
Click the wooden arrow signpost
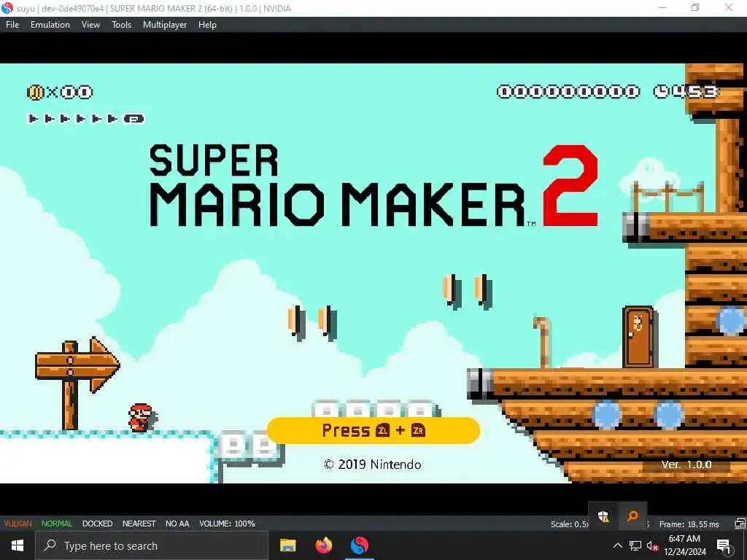tap(77, 382)
